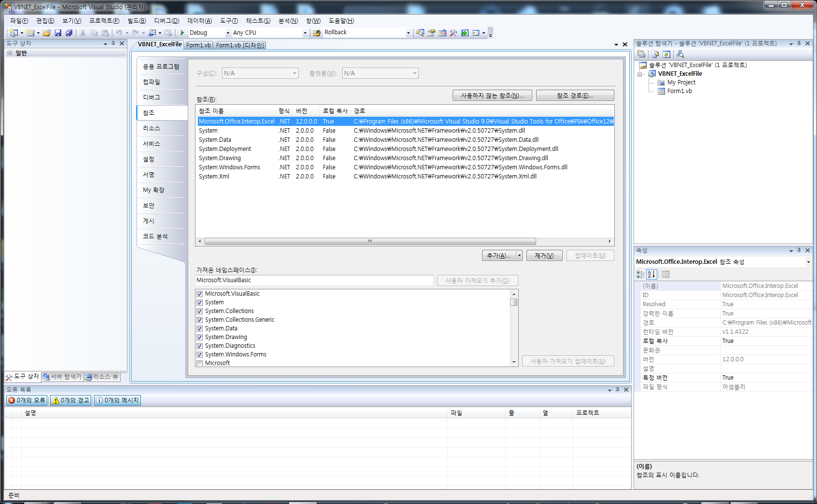Open the Add reference split-button arrow
This screenshot has height=504, width=817.
pyautogui.click(x=519, y=256)
